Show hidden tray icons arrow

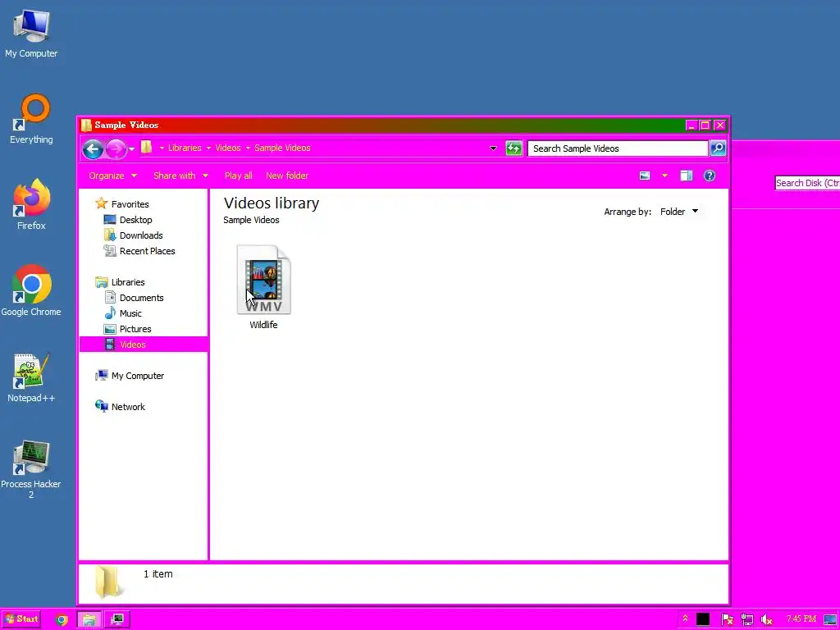coord(685,619)
